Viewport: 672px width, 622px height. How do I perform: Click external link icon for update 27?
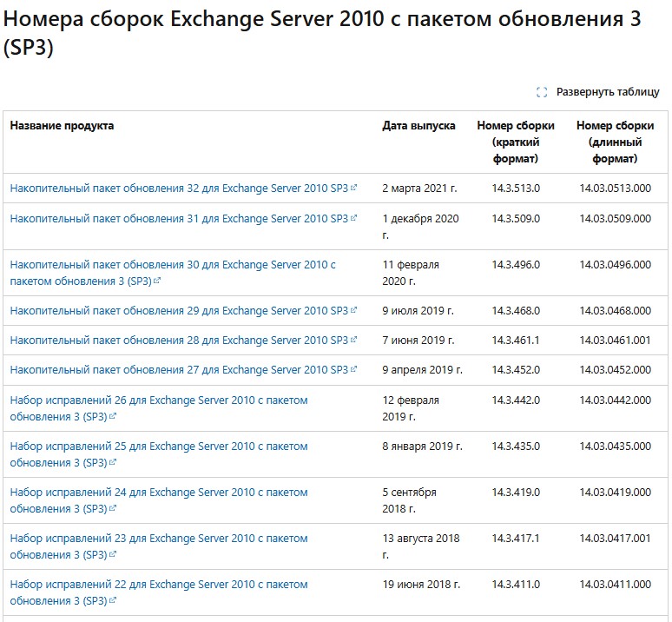click(354, 370)
